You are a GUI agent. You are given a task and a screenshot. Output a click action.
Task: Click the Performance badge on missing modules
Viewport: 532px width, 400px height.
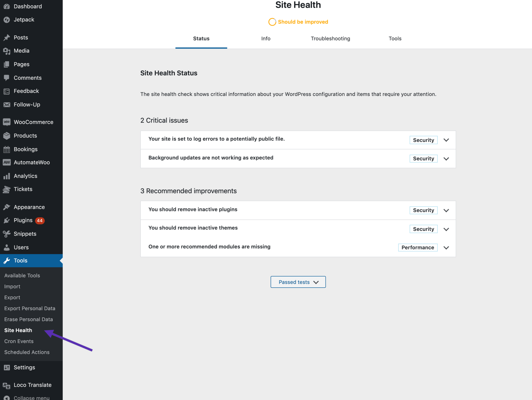point(418,247)
